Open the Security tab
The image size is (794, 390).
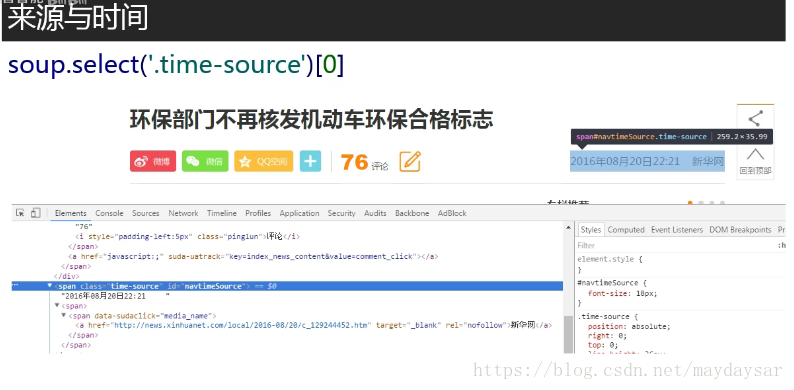[x=342, y=213]
